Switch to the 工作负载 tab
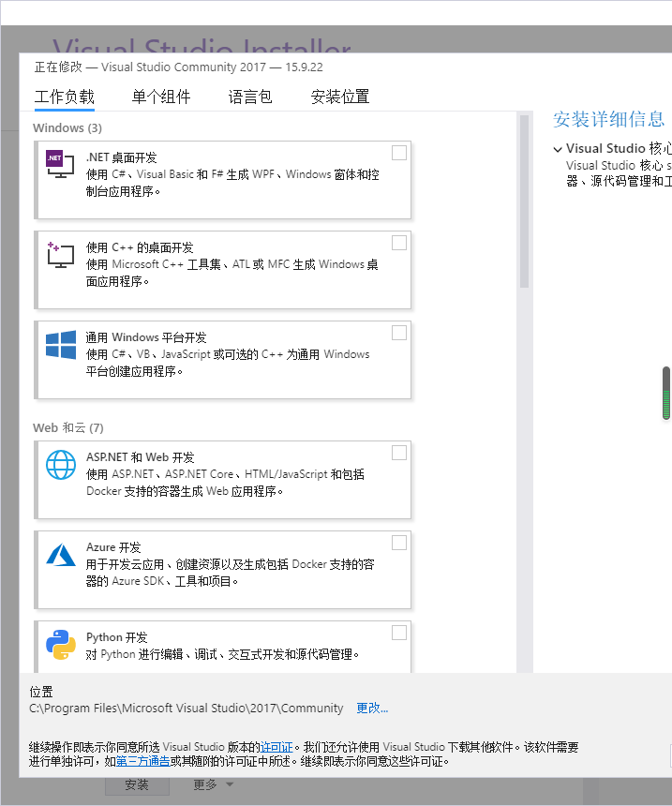 pos(65,97)
